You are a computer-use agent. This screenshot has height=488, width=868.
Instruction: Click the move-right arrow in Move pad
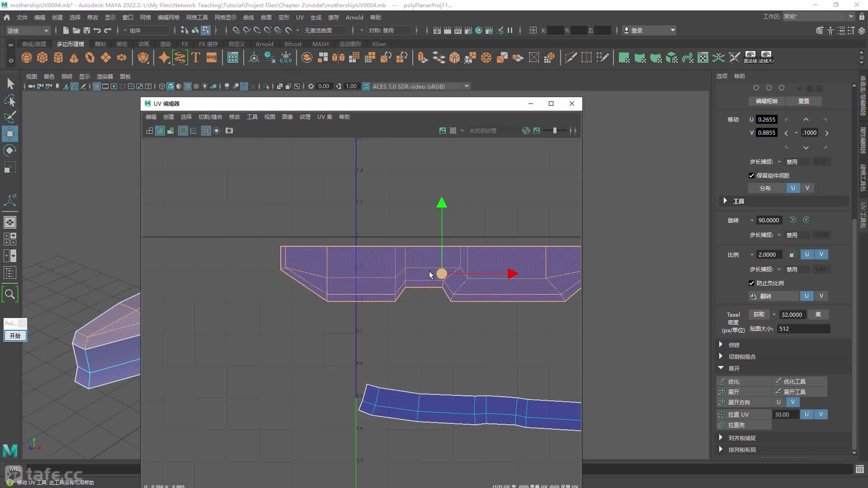click(x=826, y=133)
